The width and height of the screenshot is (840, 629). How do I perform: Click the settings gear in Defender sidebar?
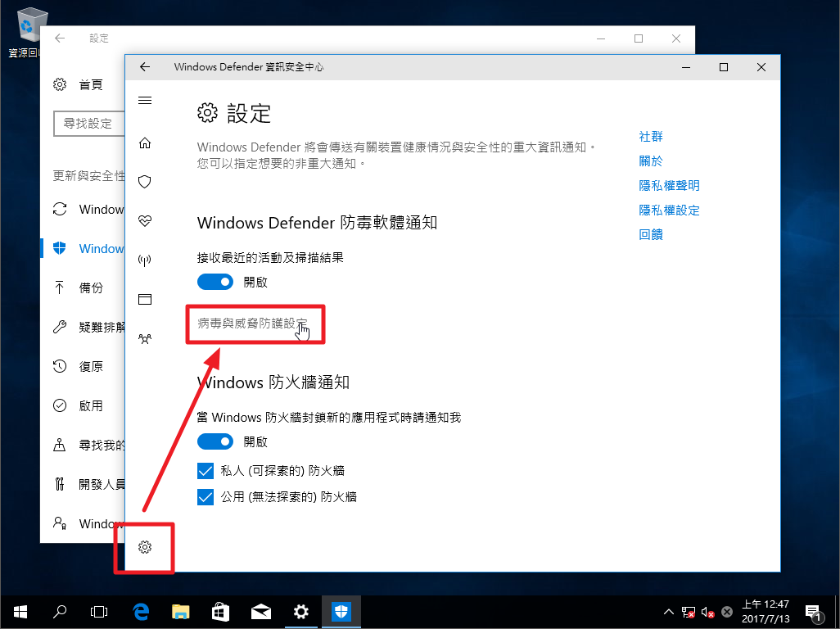[145, 546]
